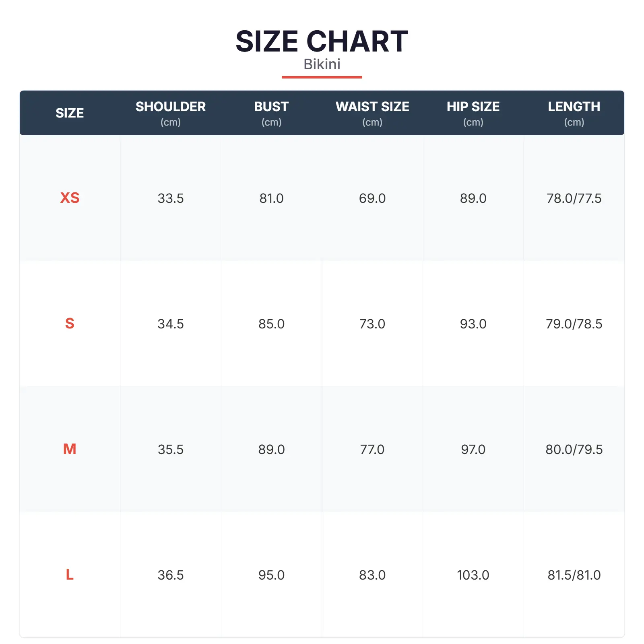Select the M size row label

click(70, 449)
